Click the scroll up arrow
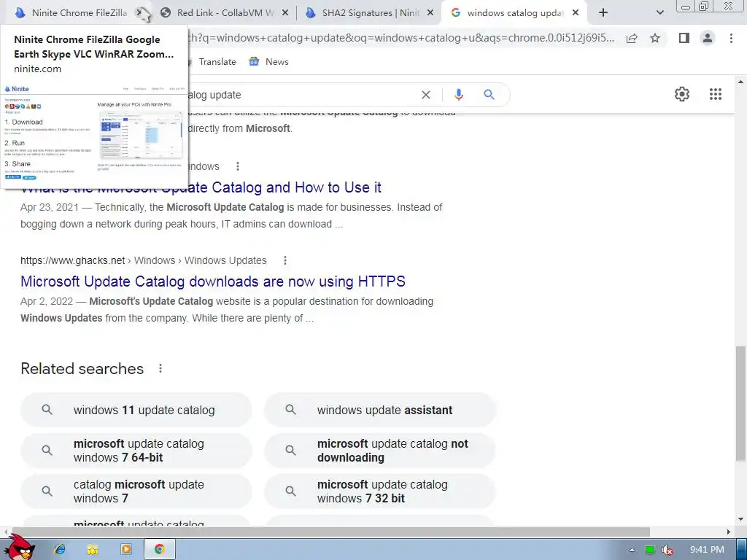The image size is (747, 560). click(x=740, y=82)
